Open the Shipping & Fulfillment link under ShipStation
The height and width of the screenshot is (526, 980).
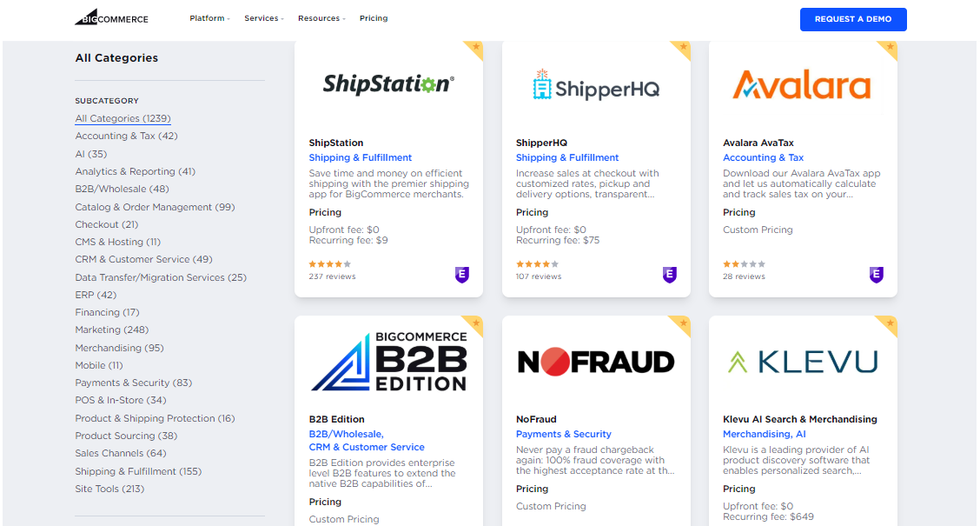click(360, 157)
